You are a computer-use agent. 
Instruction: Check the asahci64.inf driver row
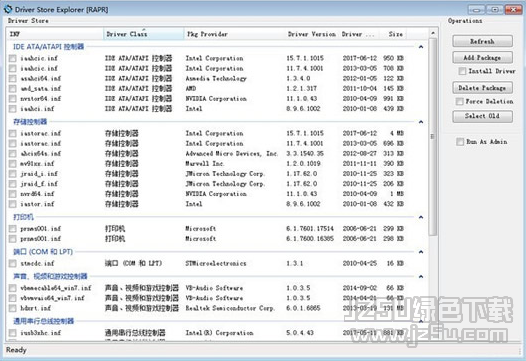12,79
